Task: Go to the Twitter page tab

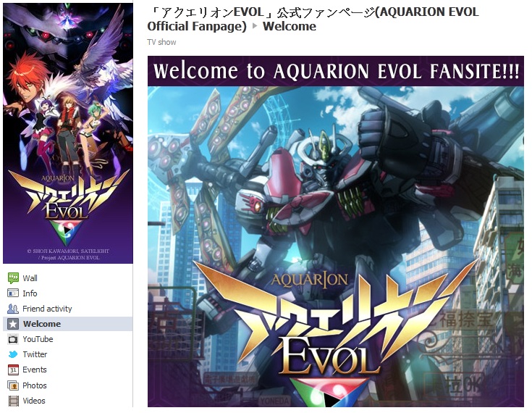Action: (x=35, y=354)
